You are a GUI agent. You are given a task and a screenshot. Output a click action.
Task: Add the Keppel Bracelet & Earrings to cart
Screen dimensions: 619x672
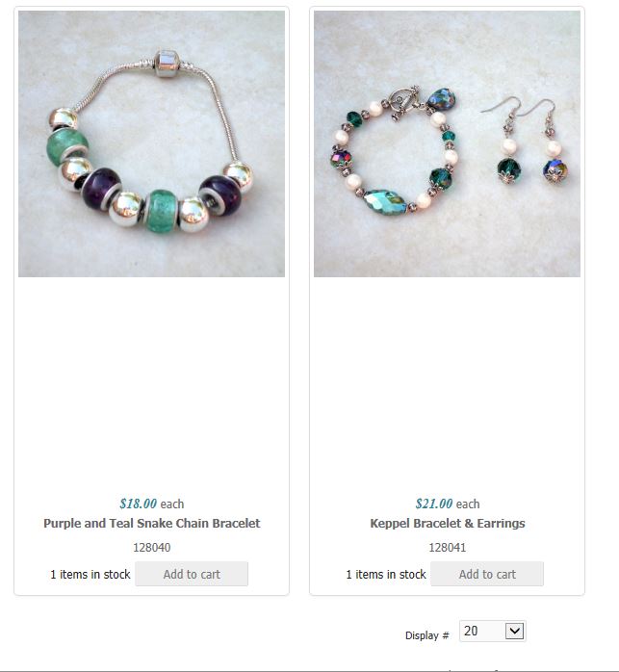point(487,574)
